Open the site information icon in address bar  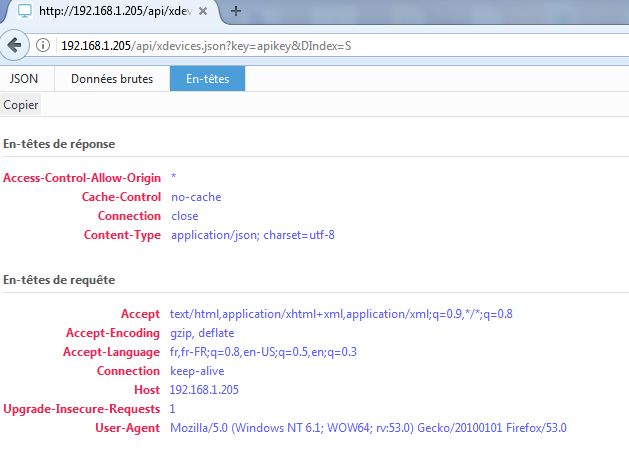[43, 46]
